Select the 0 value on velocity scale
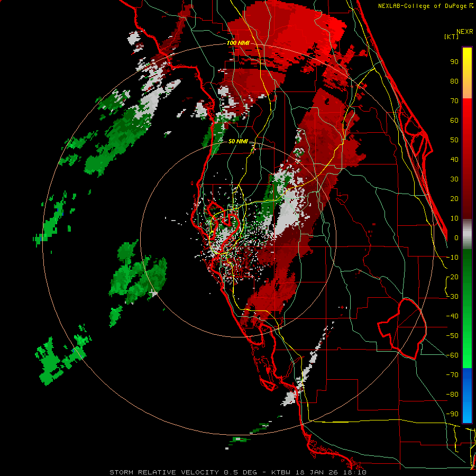This screenshot has height=476, width=476. click(456, 238)
